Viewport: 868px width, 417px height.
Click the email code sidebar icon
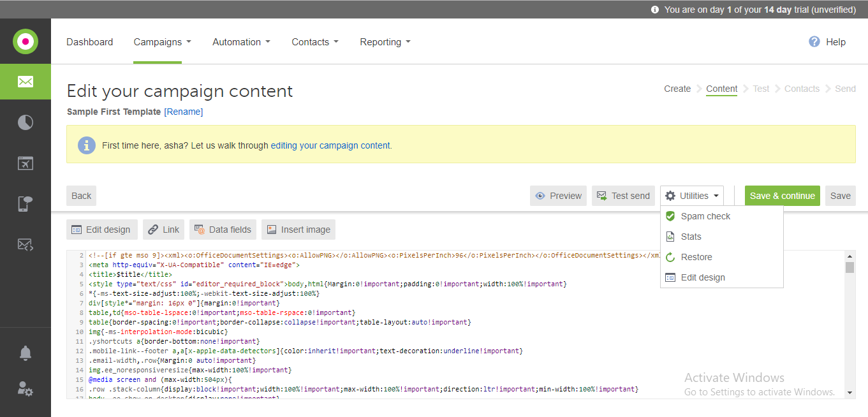(26, 244)
